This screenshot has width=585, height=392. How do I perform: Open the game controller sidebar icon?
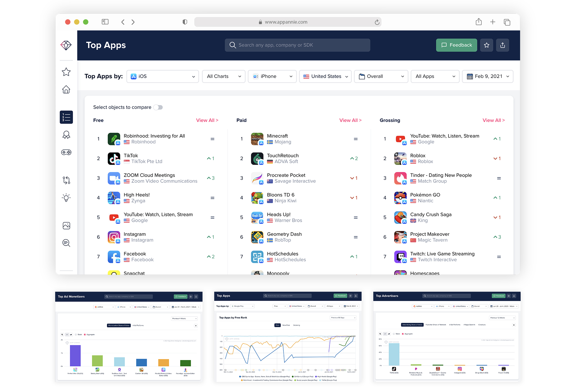(66, 152)
